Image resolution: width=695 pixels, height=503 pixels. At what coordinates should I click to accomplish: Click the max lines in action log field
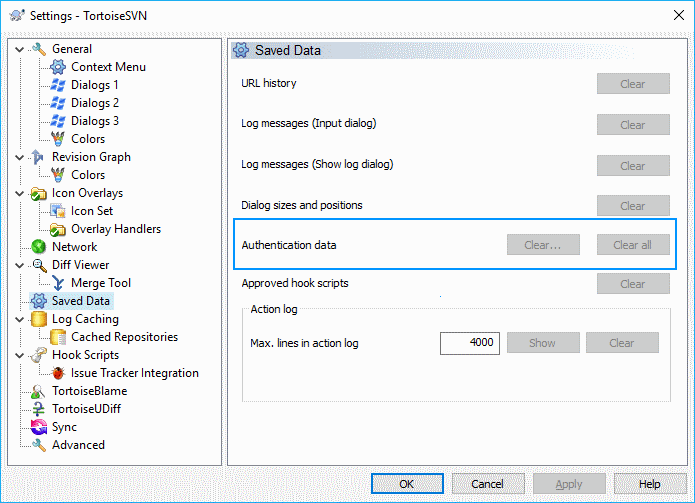[469, 343]
